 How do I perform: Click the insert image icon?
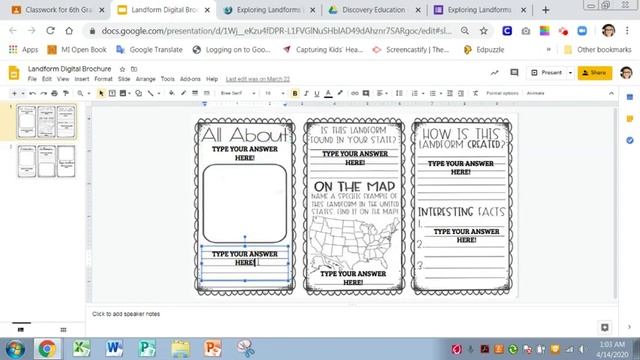(x=122, y=93)
